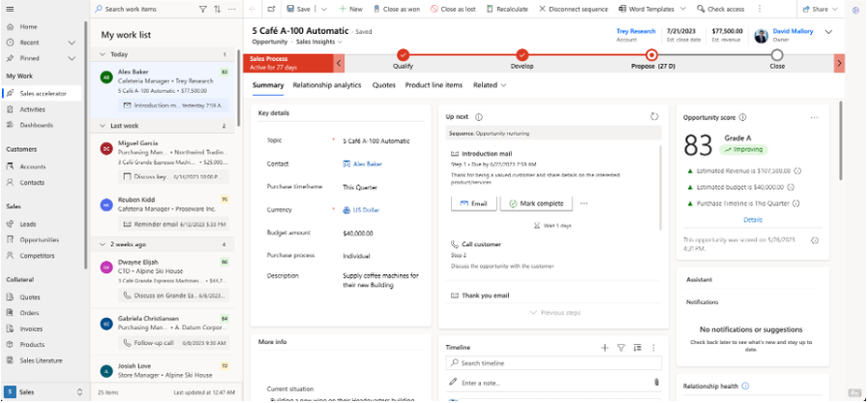Open Timeline more options vertical dots
The width and height of the screenshot is (868, 403).
(x=653, y=348)
